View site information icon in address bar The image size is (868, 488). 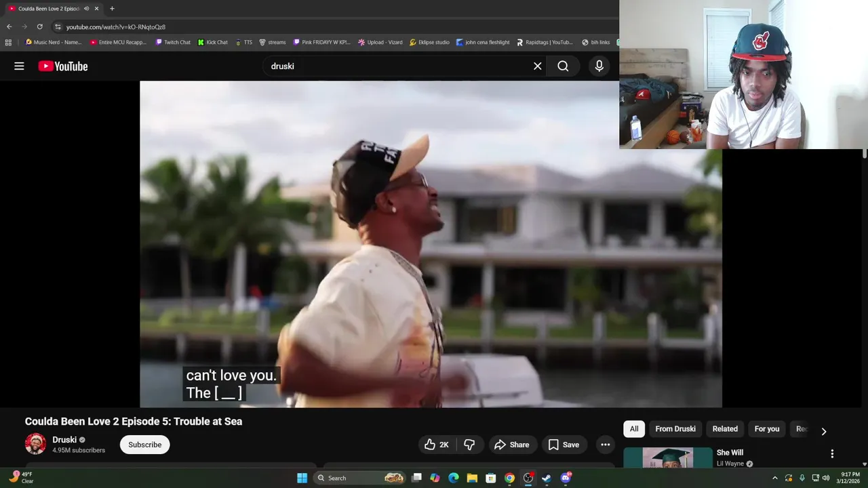coord(58,26)
